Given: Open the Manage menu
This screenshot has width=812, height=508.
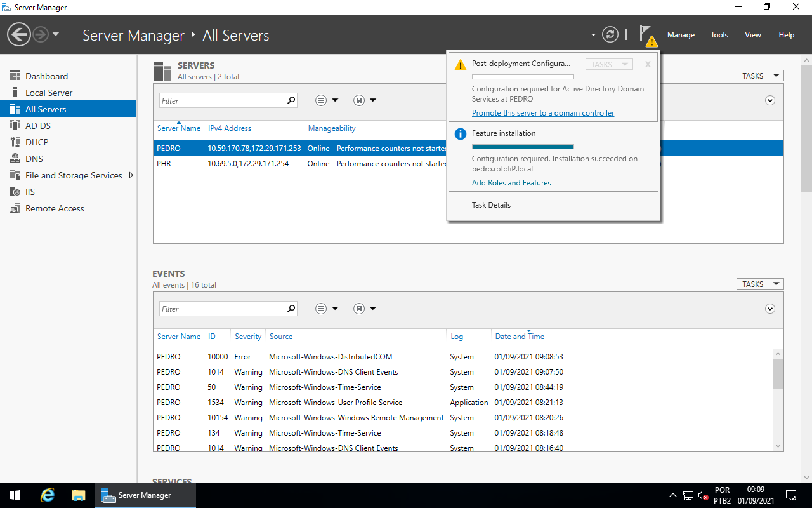Looking at the screenshot, I should coord(681,35).
